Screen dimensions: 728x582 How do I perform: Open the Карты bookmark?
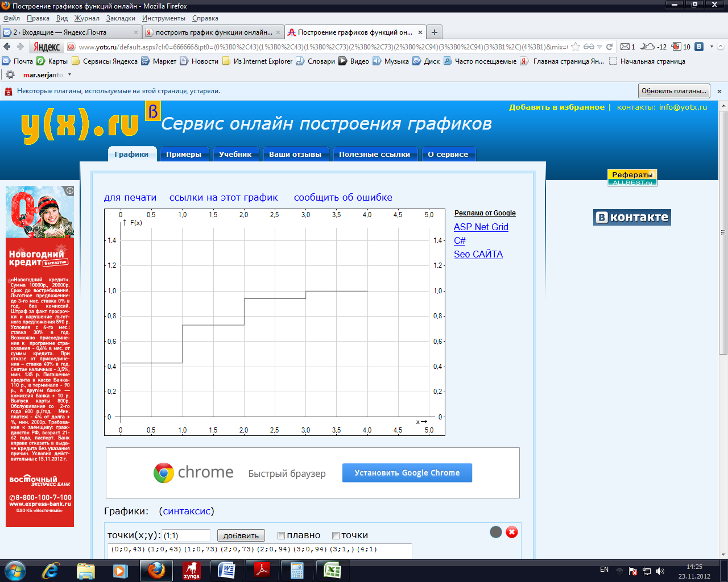point(52,61)
